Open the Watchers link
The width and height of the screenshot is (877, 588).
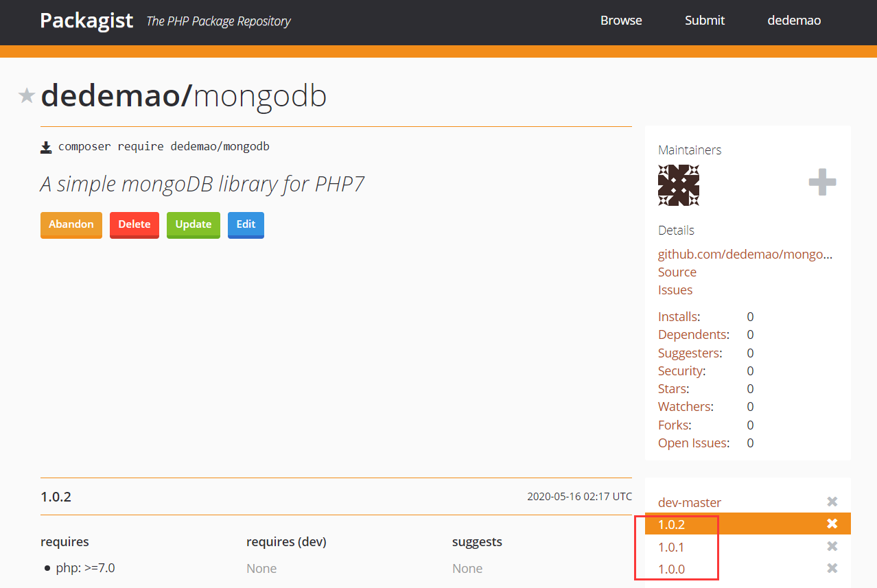coord(683,407)
